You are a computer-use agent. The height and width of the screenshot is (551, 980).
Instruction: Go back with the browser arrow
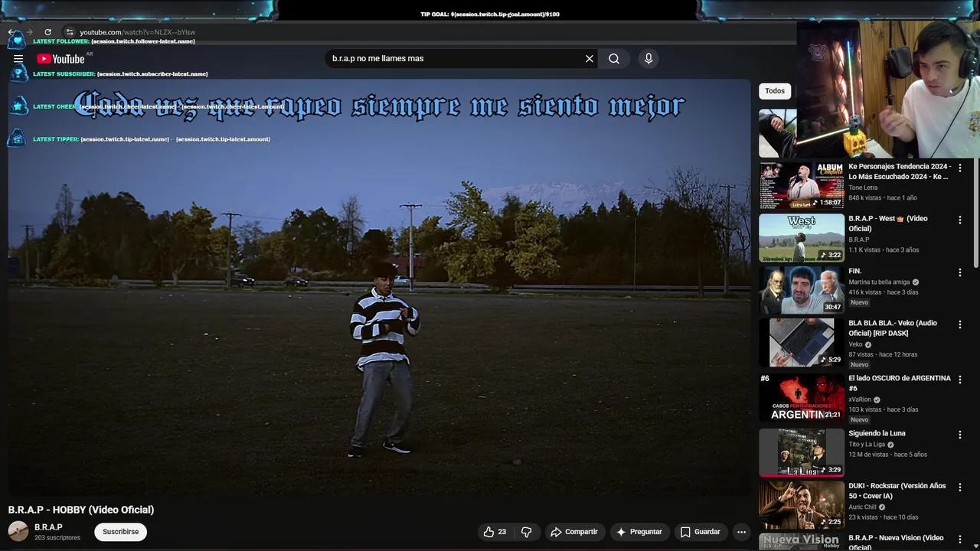coord(11,32)
